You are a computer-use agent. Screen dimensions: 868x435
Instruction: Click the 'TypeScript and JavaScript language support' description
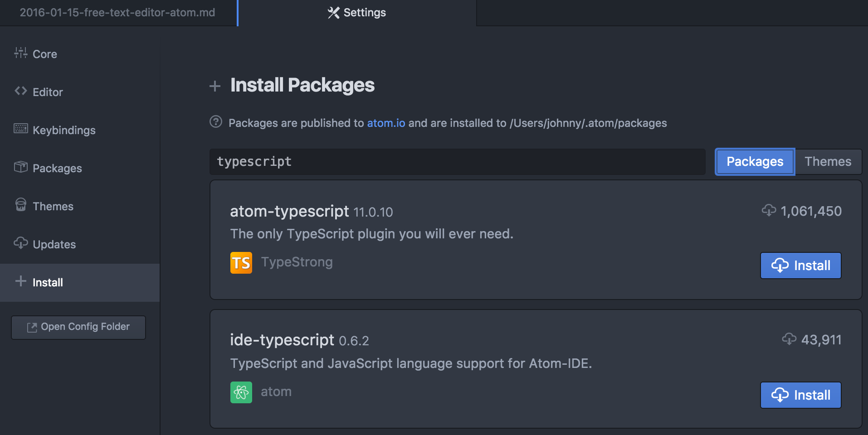coord(411,363)
